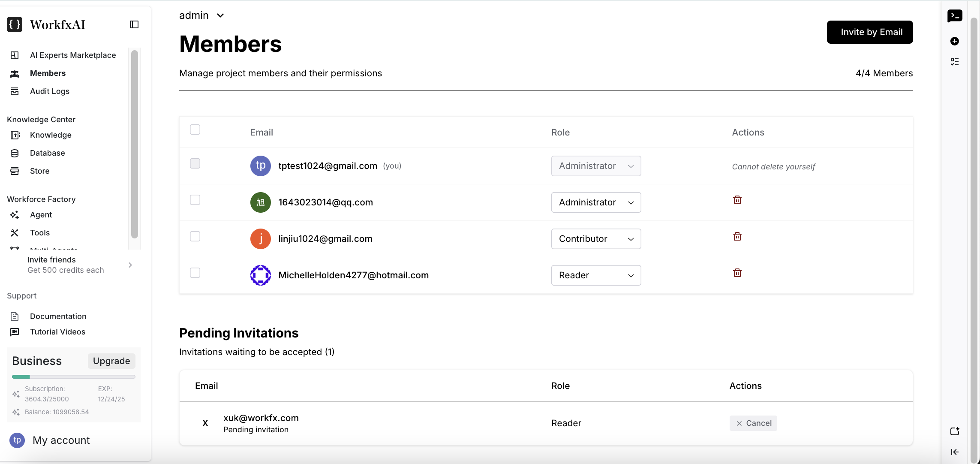Go to Audit Logs in sidebar

coord(50,91)
